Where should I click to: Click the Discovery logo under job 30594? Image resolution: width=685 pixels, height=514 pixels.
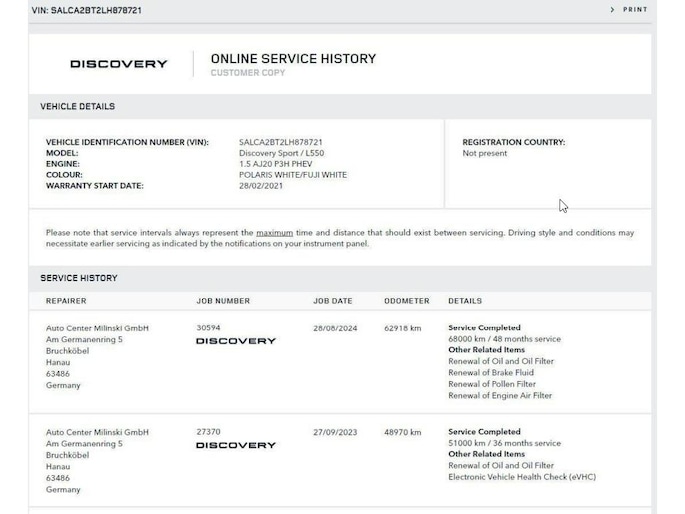236,341
